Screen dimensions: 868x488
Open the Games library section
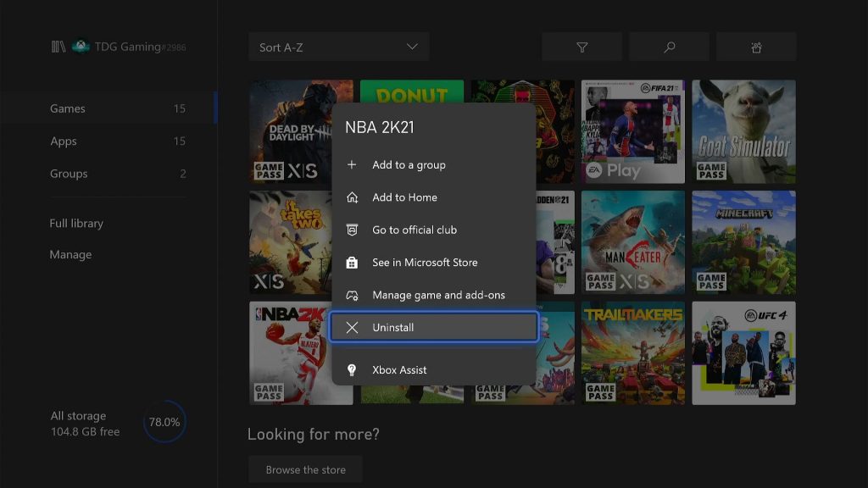click(x=118, y=108)
